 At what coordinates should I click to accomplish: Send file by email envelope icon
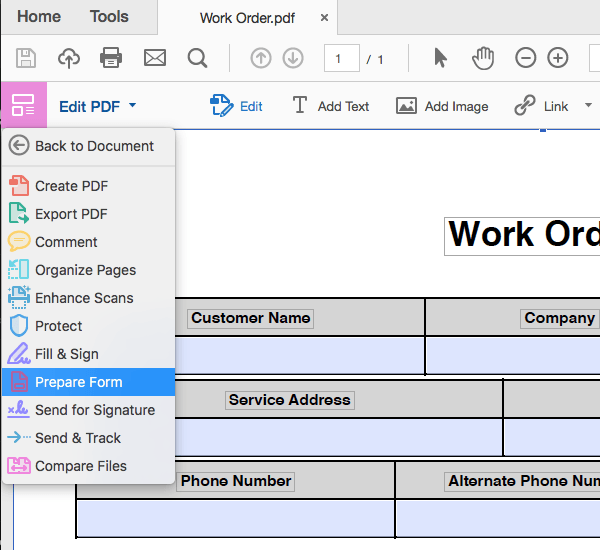tap(155, 58)
